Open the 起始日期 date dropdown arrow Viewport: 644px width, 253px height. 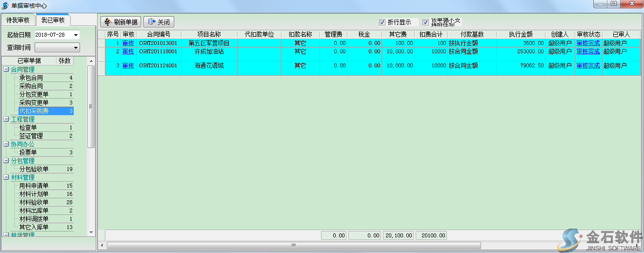point(76,35)
